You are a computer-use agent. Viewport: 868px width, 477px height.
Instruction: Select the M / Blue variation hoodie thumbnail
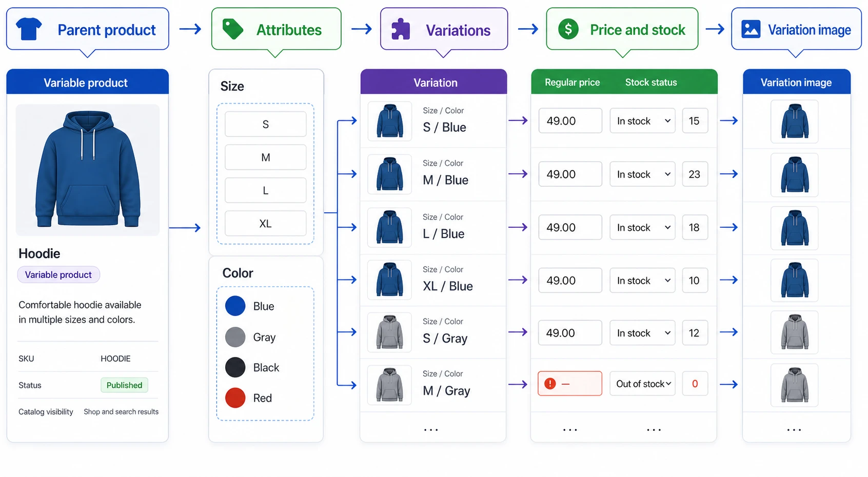coord(390,174)
